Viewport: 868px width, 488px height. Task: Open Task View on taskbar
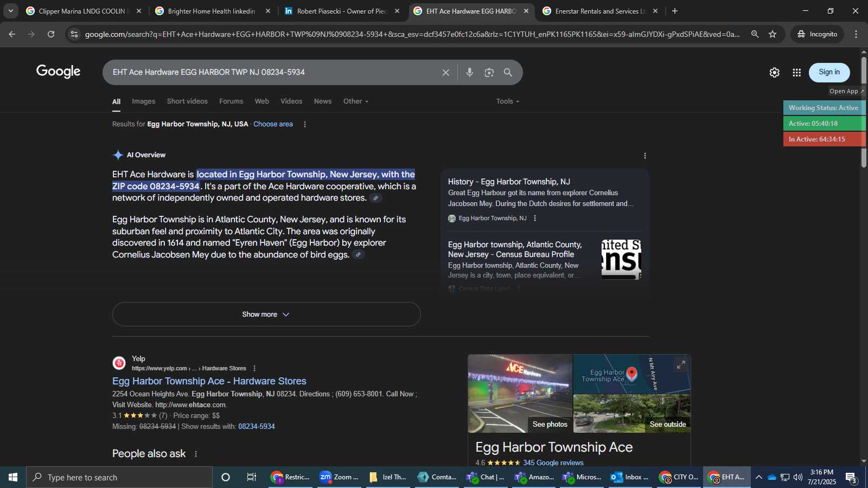click(251, 477)
